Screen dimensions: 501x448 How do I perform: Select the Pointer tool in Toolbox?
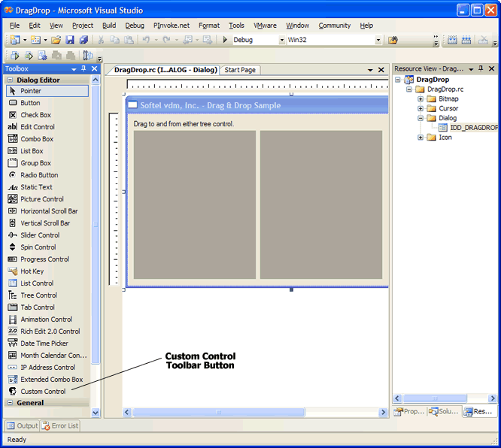click(31, 91)
